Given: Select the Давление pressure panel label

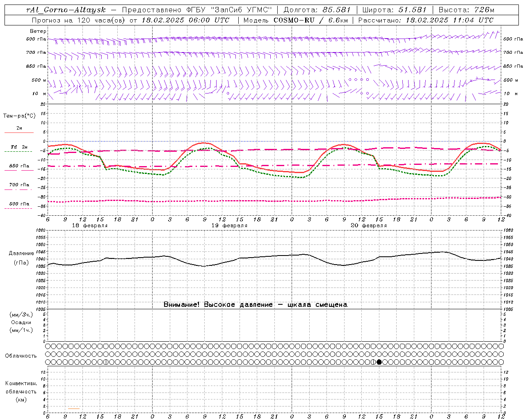Looking at the screenshot, I should coord(21,253).
